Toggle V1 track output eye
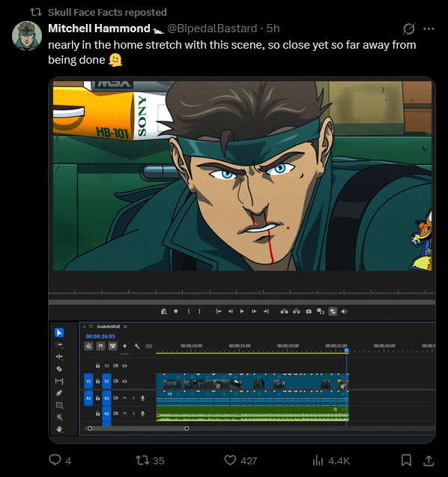 coord(124,381)
